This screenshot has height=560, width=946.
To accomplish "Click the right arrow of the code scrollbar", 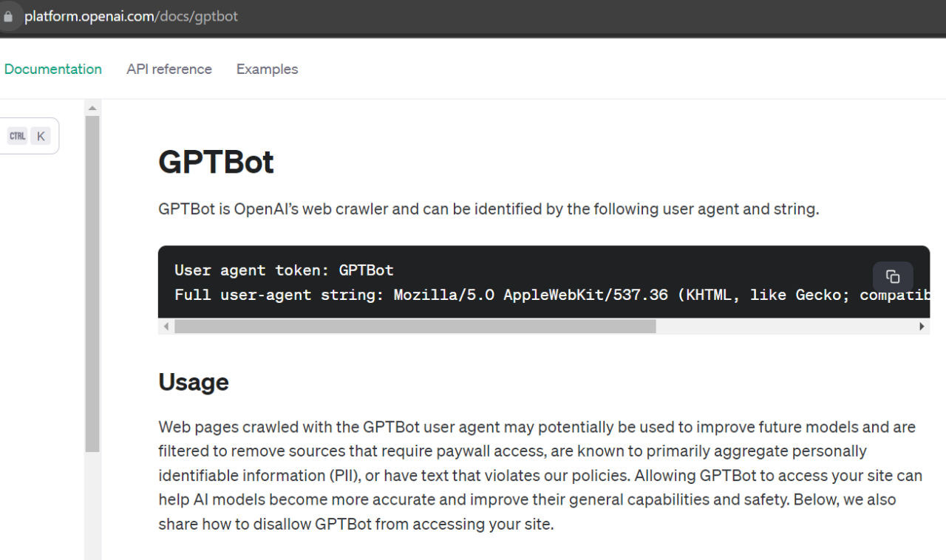I will 922,326.
